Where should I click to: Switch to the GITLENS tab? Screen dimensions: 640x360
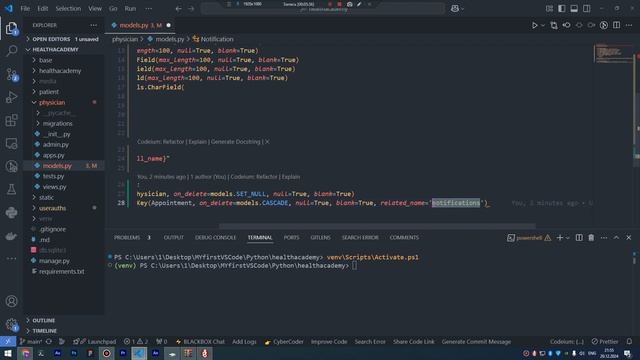tap(320, 238)
